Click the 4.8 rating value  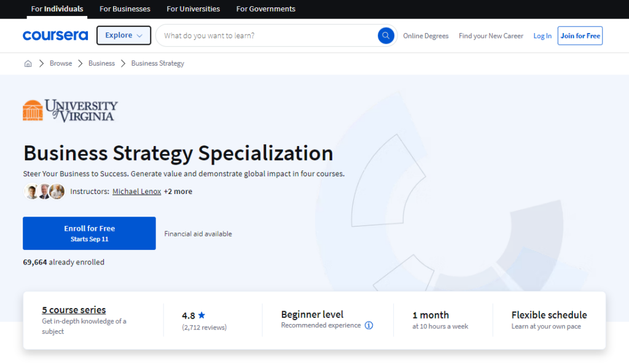click(189, 316)
